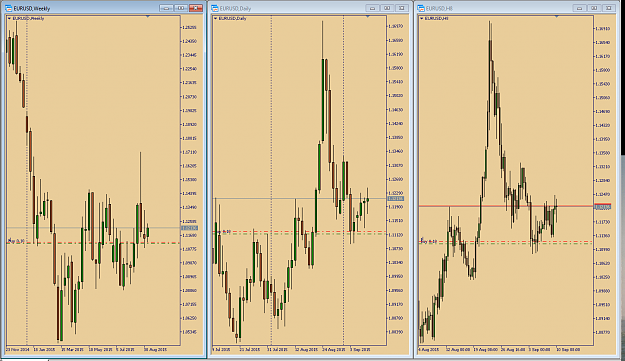This screenshot has height=361, width=625.
Task: Expand one-click trading arrow on the Weekly chart
Action: tap(10, 18)
